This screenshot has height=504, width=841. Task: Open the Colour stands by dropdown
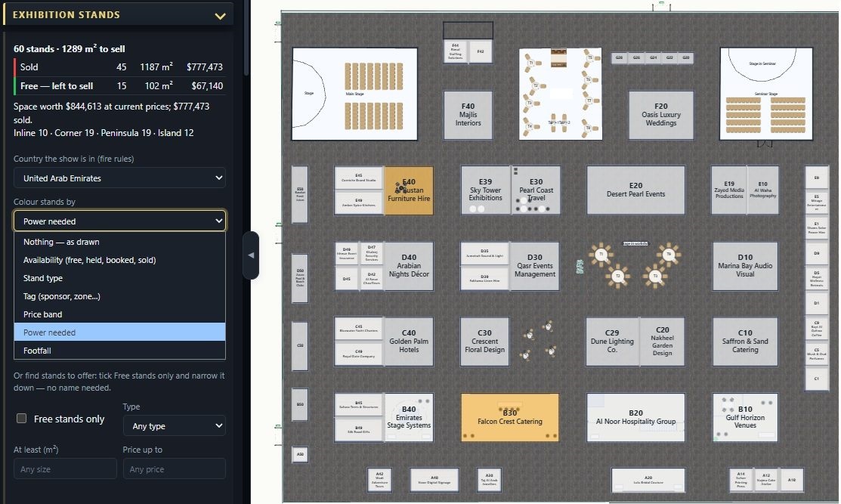[x=119, y=221]
